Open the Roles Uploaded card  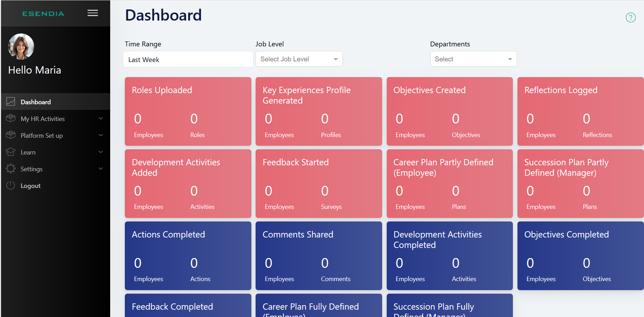click(188, 111)
